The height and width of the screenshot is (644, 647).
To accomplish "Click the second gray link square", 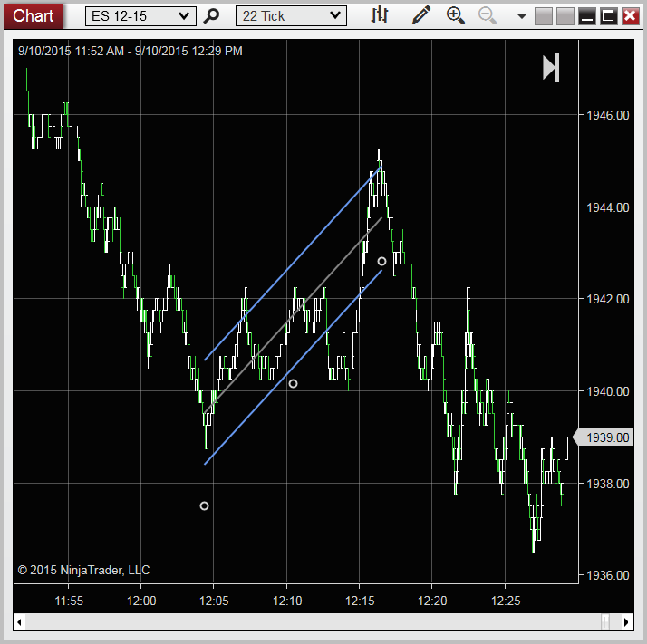I will [x=565, y=16].
